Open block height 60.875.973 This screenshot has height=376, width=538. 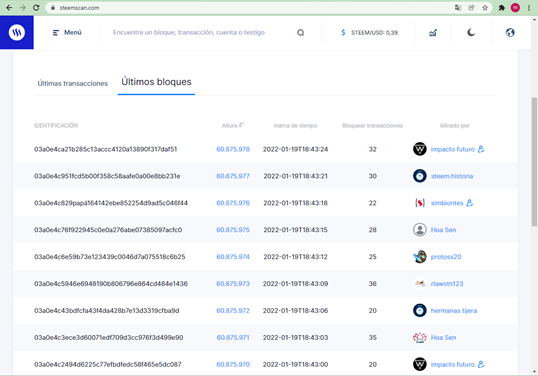pyautogui.click(x=233, y=284)
